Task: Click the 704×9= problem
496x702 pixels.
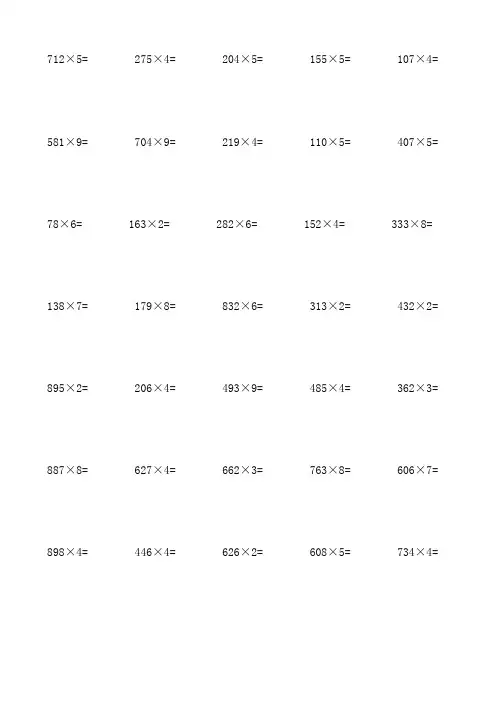Action: (x=155, y=142)
